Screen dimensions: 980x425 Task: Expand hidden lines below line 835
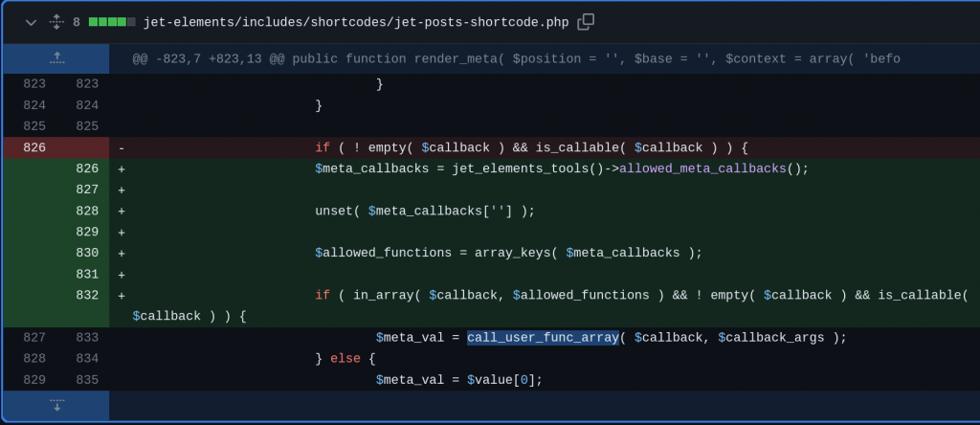[x=56, y=405]
